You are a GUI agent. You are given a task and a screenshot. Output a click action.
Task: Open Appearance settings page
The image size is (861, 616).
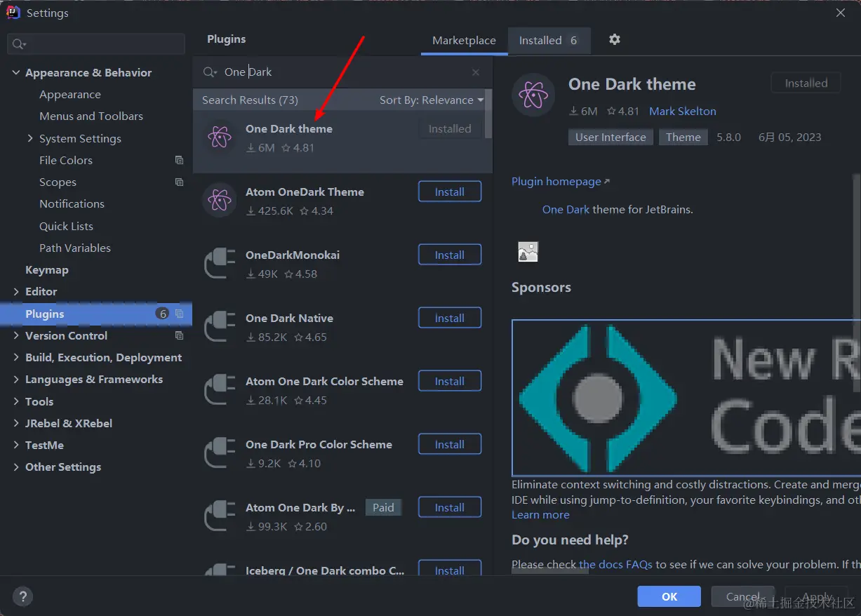point(70,94)
